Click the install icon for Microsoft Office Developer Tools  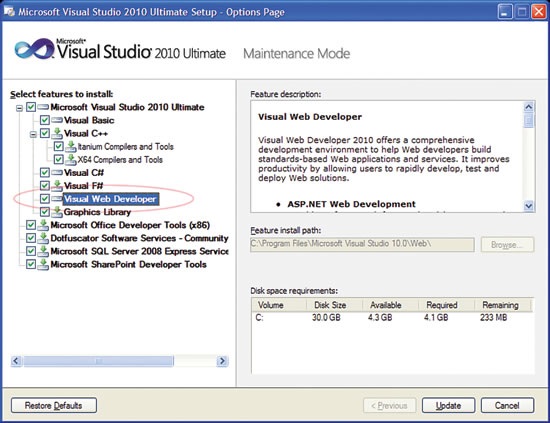pos(43,225)
